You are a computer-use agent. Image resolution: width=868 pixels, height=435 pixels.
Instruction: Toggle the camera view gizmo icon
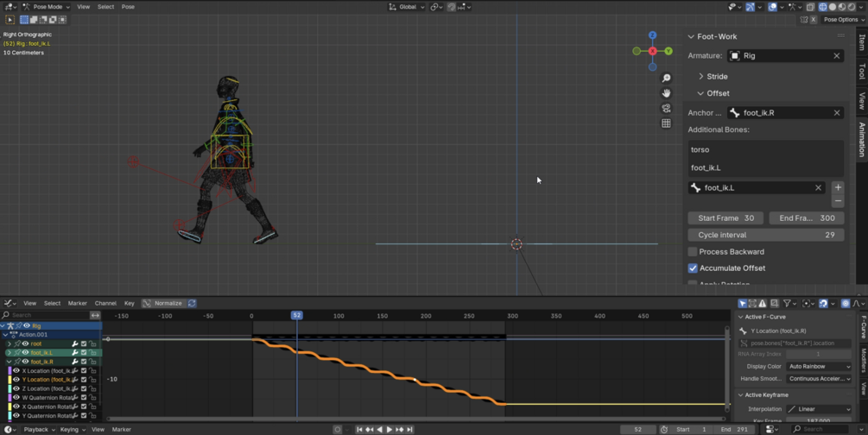click(666, 109)
